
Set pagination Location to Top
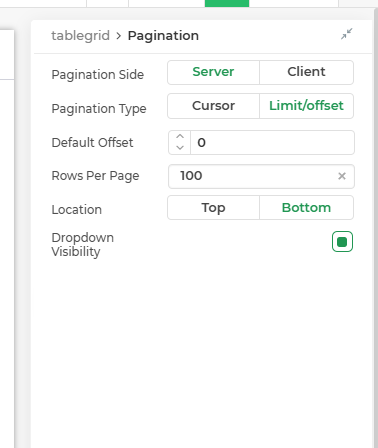213,208
